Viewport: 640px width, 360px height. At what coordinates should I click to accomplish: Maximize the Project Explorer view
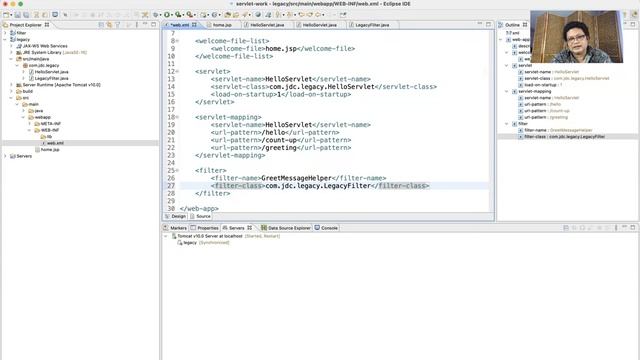[153, 24]
